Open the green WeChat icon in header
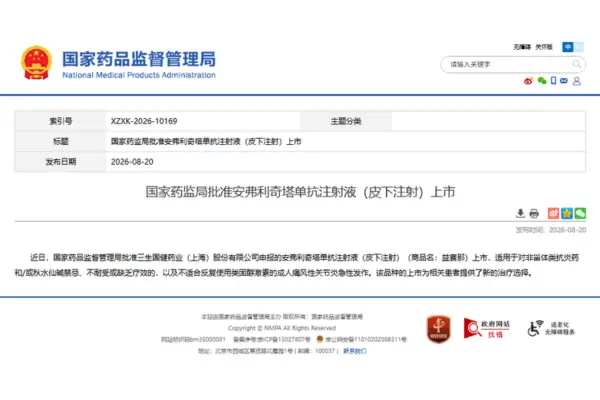Image resolution: width=600 pixels, height=400 pixels. click(x=541, y=80)
